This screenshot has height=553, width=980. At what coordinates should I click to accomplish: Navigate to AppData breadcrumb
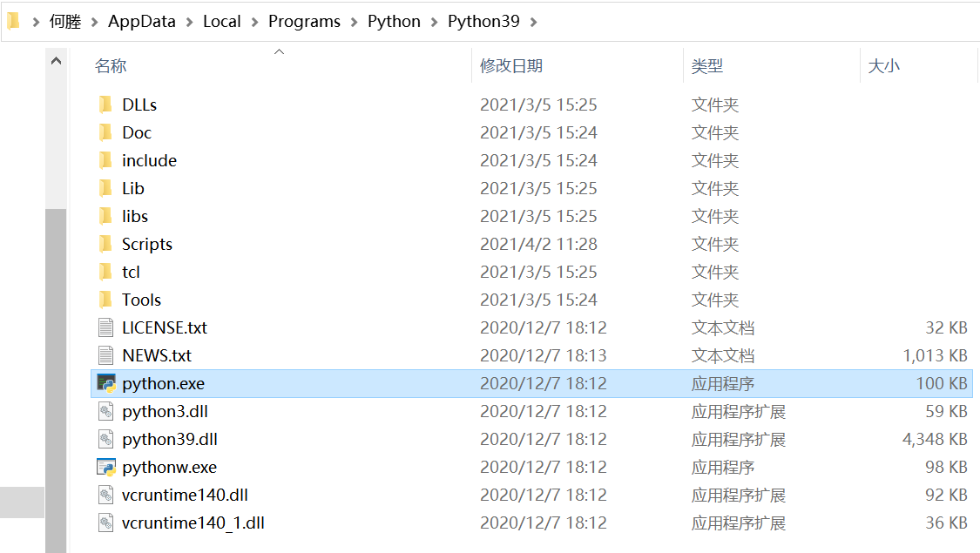coord(142,21)
